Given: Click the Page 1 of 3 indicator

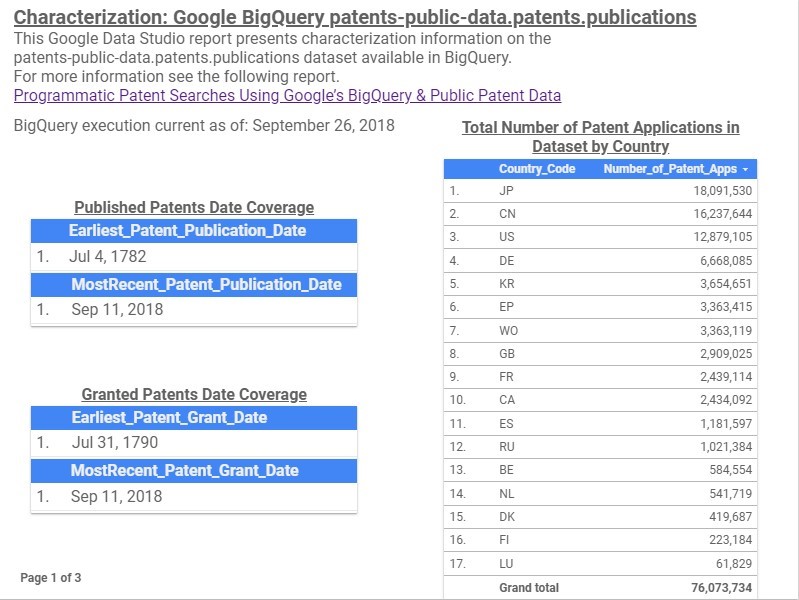Looking at the screenshot, I should point(50,578).
